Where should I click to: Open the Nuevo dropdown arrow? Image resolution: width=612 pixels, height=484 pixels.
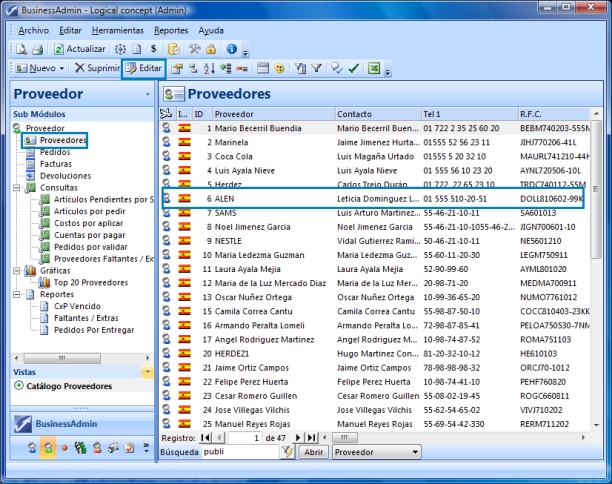click(62, 68)
